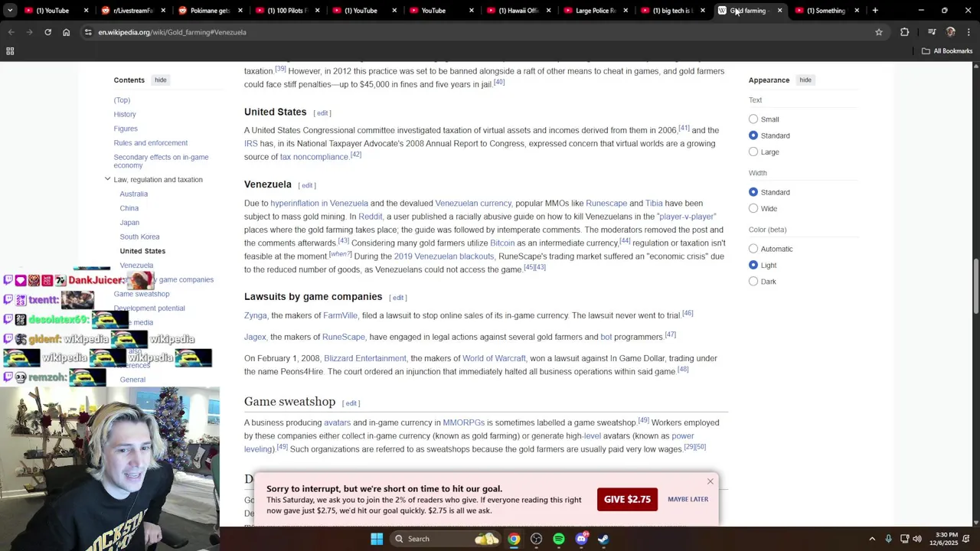Click the microphone tray icon
Image resolution: width=980 pixels, height=551 pixels.
(888, 539)
